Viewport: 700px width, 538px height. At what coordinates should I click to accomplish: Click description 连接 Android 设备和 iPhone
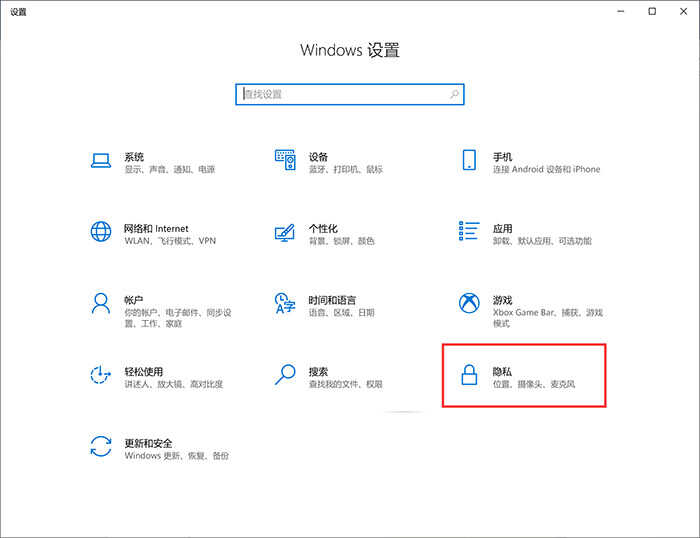point(546,169)
